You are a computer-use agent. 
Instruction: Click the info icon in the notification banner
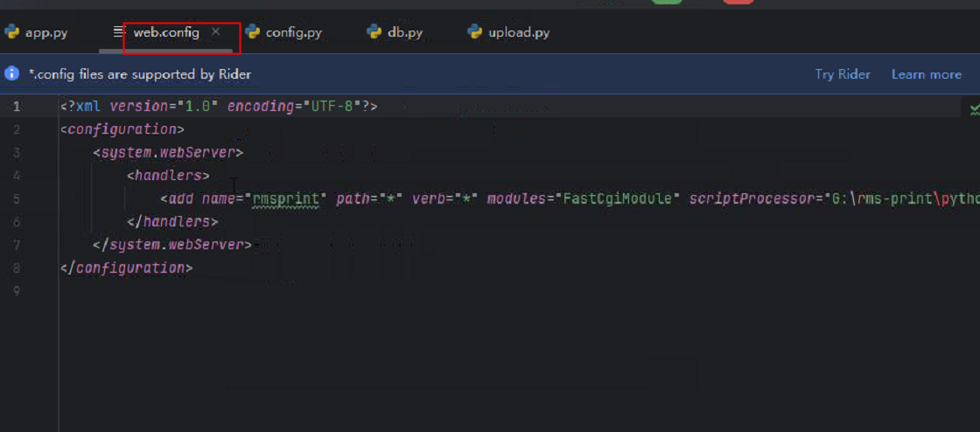(12, 73)
